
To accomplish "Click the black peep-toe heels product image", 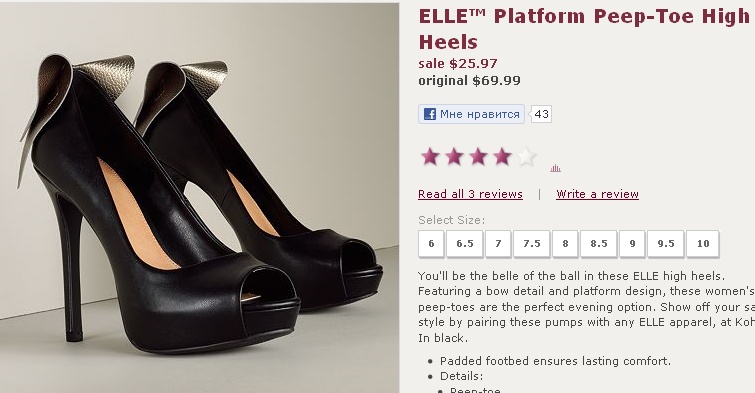I will 199,197.
